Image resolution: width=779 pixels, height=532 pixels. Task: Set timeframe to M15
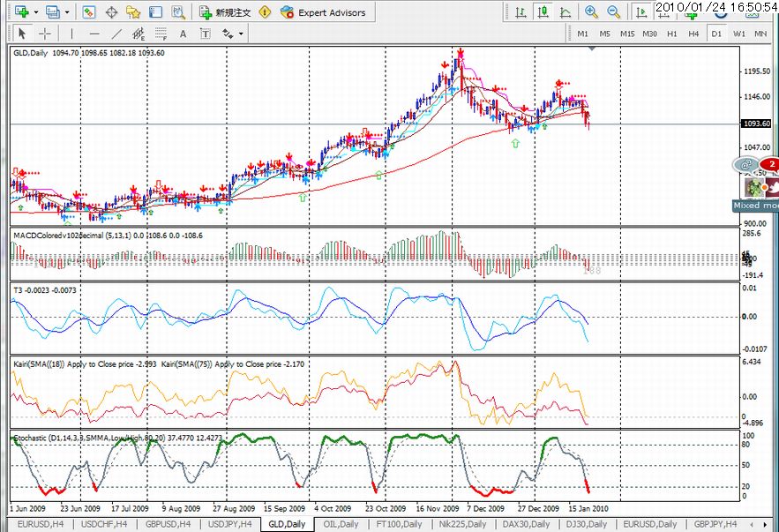click(627, 34)
